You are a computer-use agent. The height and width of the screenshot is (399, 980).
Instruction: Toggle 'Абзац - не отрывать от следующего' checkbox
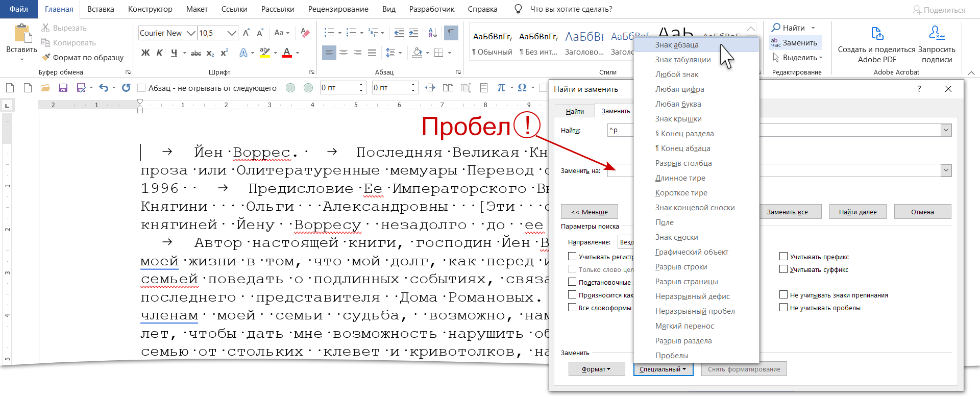(142, 88)
